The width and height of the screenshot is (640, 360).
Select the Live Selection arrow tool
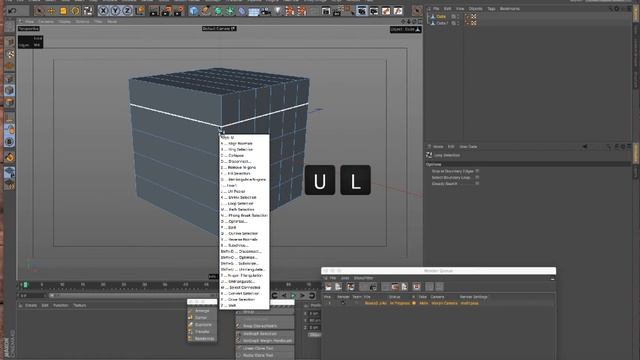point(40,11)
